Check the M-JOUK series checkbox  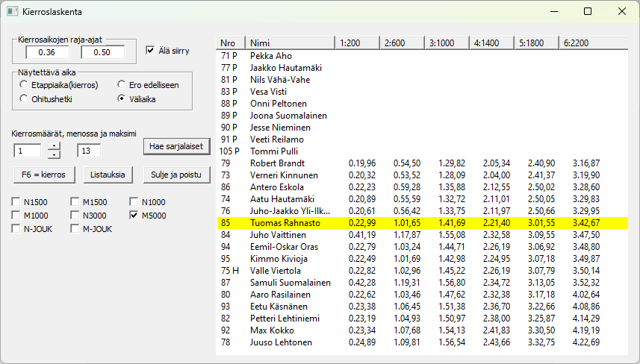(x=75, y=229)
